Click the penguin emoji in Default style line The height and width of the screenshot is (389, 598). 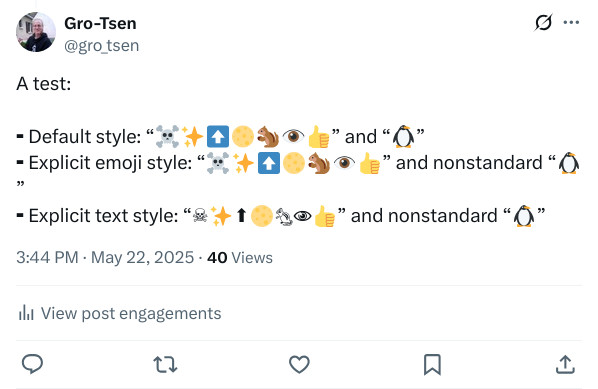point(403,137)
